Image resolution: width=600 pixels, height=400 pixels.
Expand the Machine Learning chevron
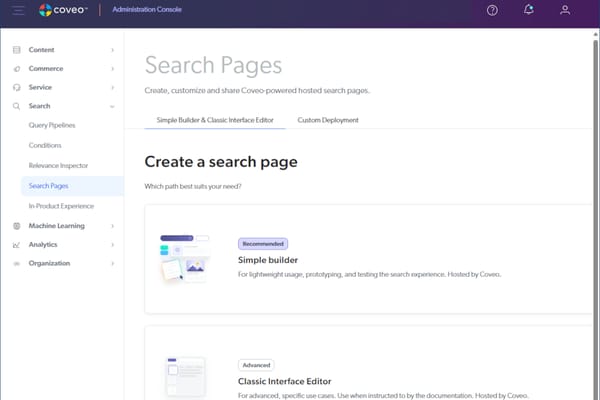click(x=112, y=226)
